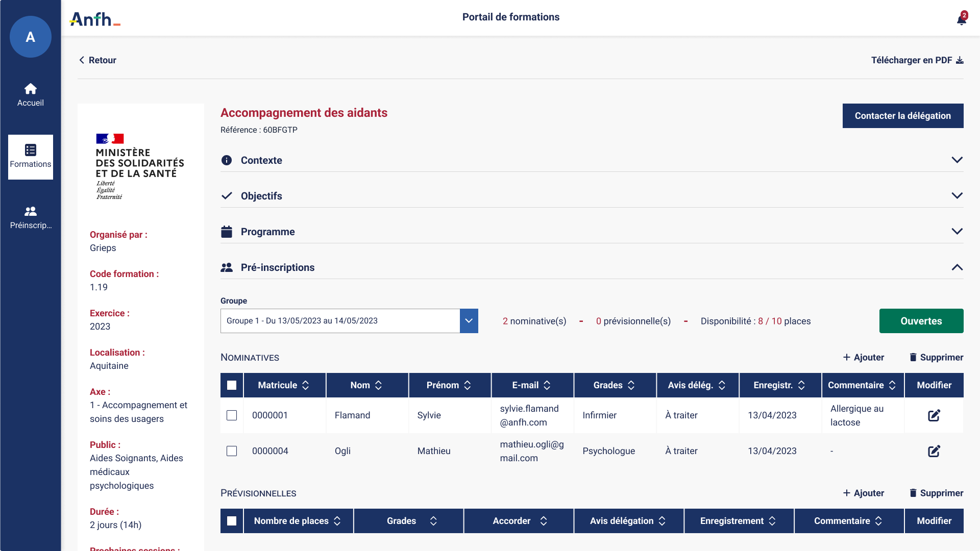The image size is (980, 551).
Task: Click the user avatar A circle
Action: 31,37
